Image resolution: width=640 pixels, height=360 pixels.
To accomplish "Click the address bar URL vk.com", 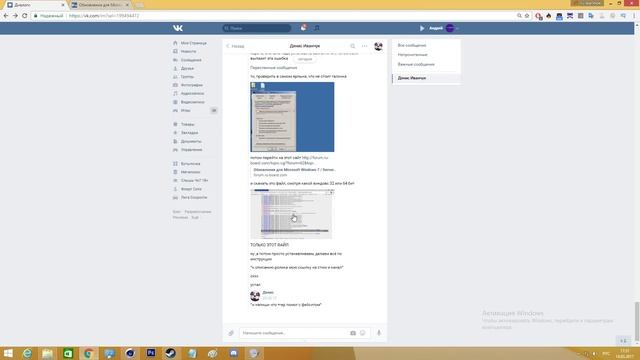I will click(104, 16).
